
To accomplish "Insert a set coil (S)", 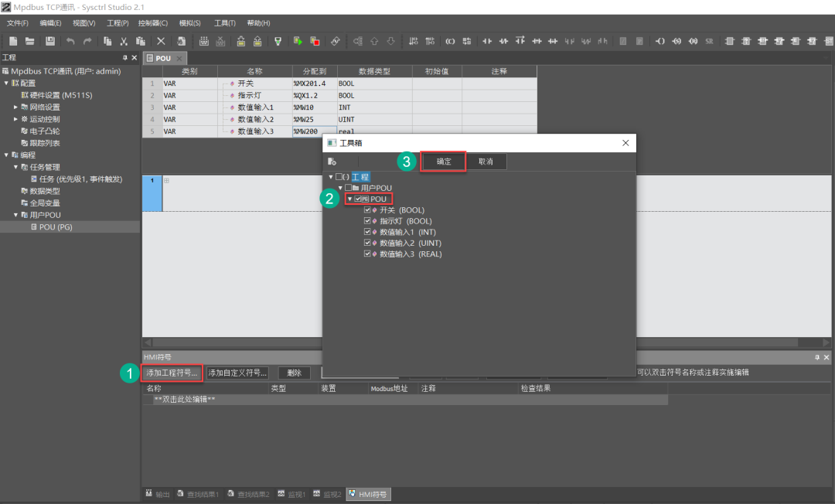I will (677, 41).
